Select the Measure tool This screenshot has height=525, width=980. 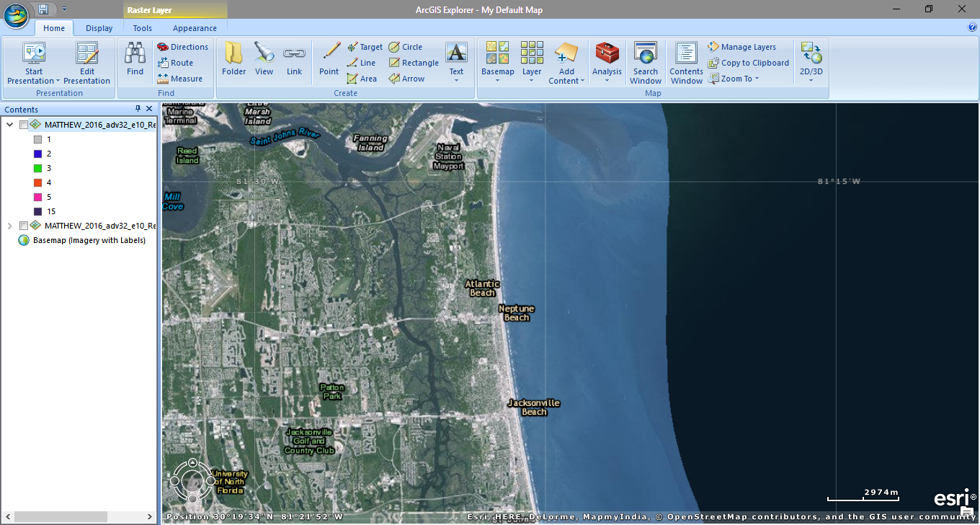[x=180, y=79]
